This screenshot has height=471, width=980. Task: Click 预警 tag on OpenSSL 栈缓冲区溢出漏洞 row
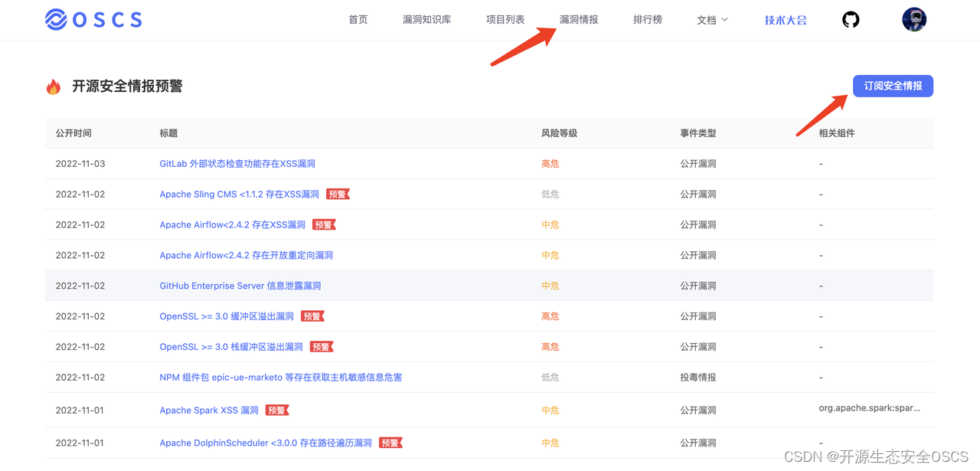[x=322, y=347]
